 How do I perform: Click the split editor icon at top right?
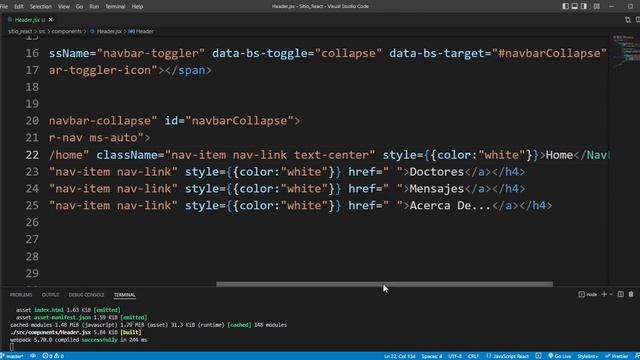637,20
